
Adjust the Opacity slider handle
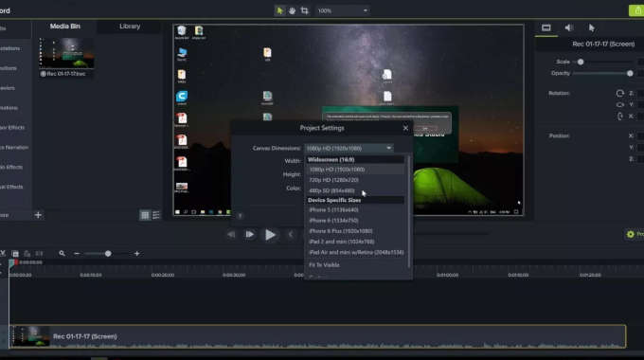(630, 74)
